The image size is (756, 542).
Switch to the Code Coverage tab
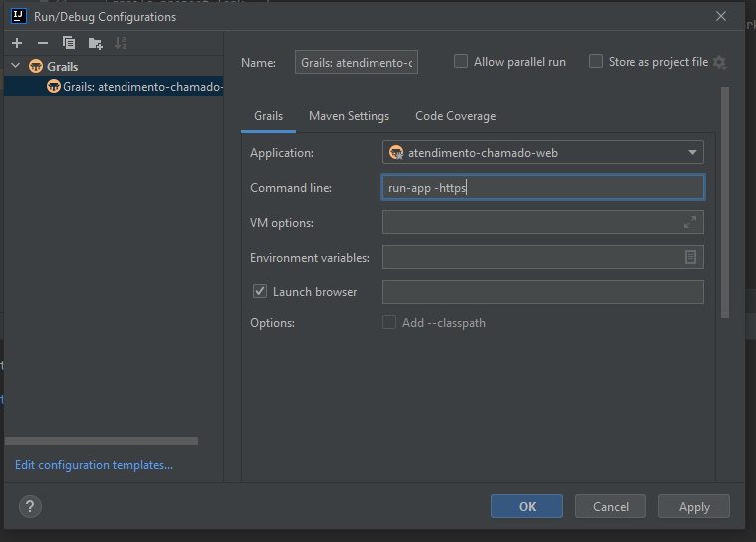455,116
